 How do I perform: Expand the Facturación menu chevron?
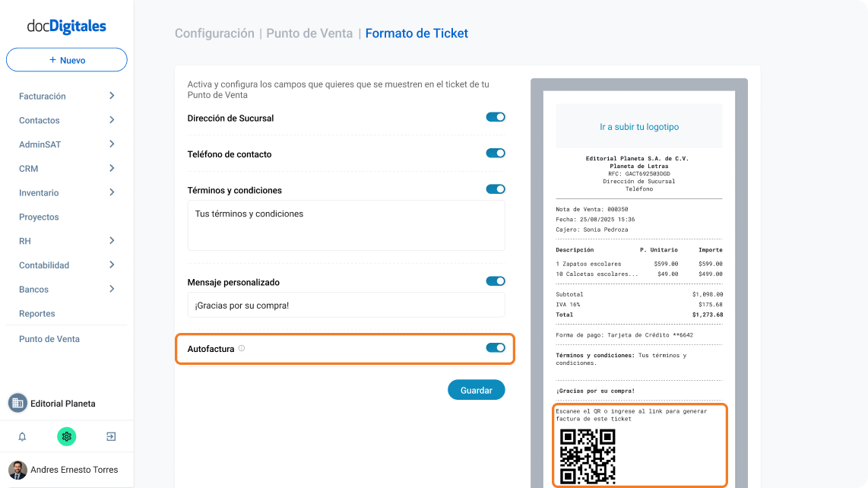click(x=112, y=96)
